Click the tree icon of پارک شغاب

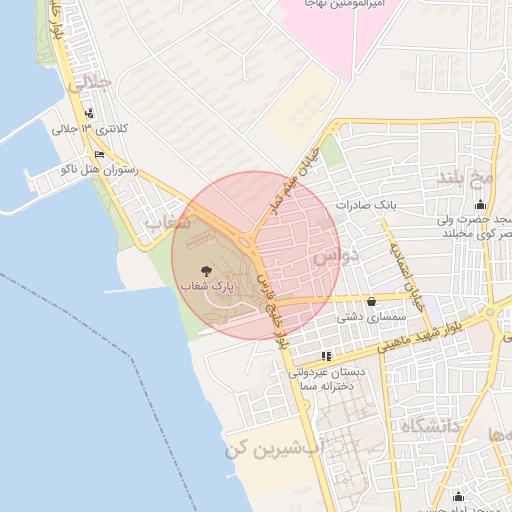click(206, 271)
